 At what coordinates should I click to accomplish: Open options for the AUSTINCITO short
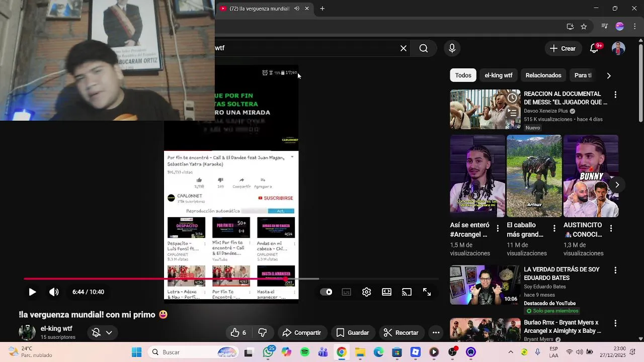611,228
